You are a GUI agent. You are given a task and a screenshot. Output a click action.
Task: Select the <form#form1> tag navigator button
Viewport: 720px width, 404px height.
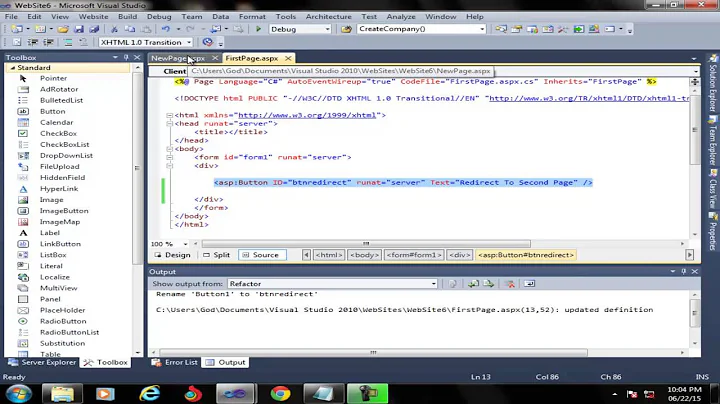click(x=414, y=255)
